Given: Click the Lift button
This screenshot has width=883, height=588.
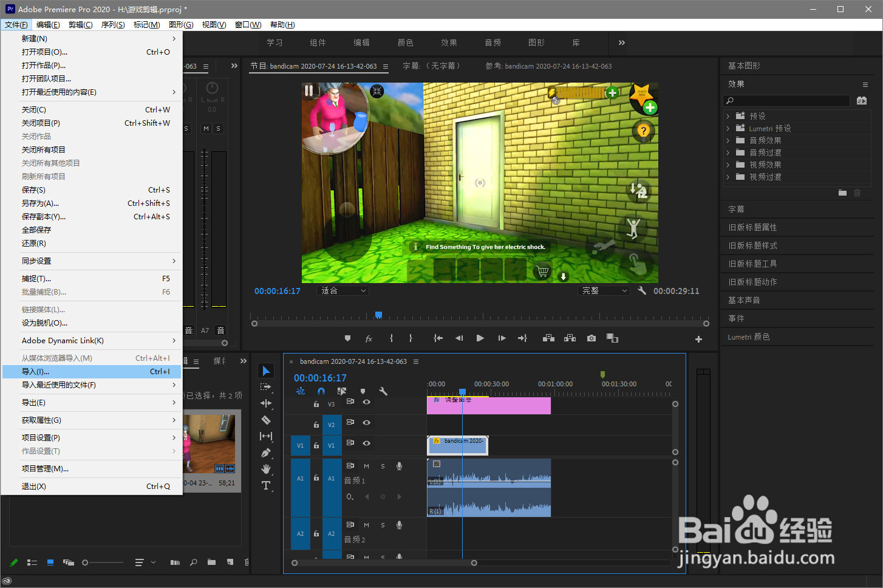Looking at the screenshot, I should pos(548,338).
